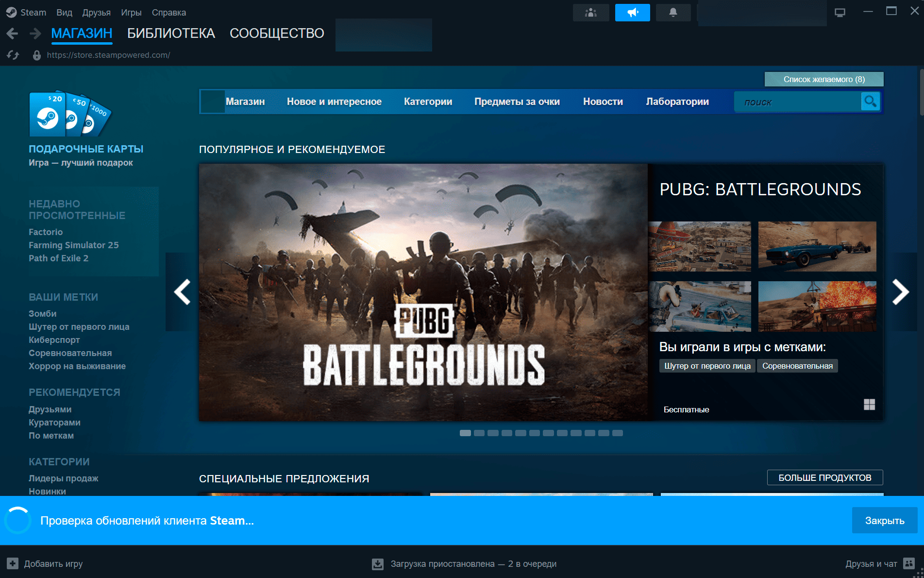Select the PUBG screenshot with blue car

(x=817, y=246)
